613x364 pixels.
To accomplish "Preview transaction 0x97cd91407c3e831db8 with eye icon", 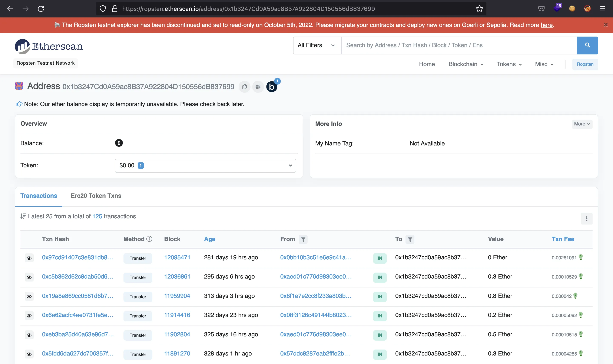I will pos(29,258).
